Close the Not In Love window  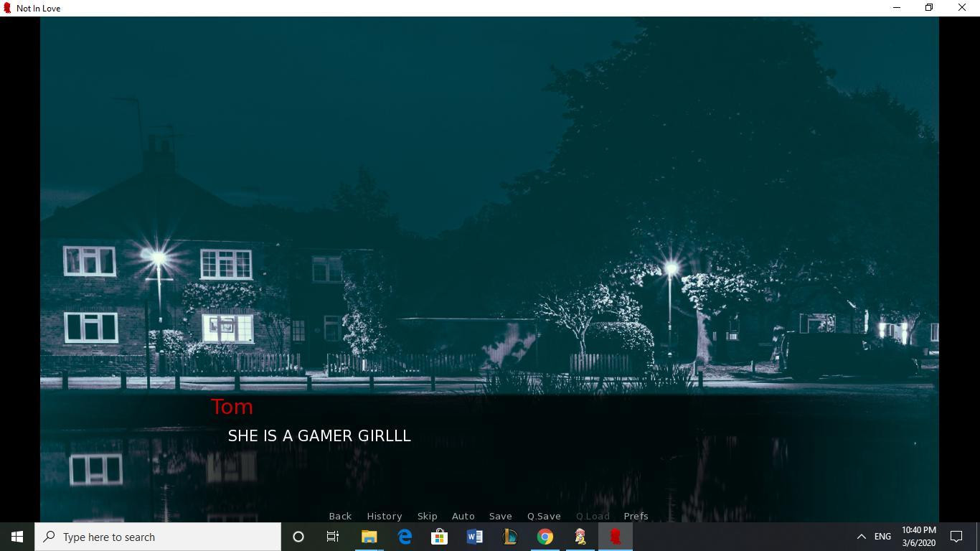962,8
